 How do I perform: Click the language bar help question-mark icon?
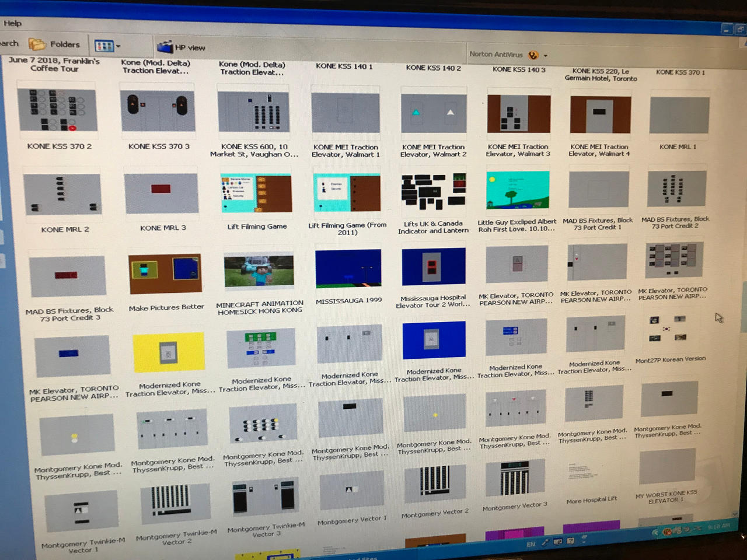pyautogui.click(x=571, y=541)
